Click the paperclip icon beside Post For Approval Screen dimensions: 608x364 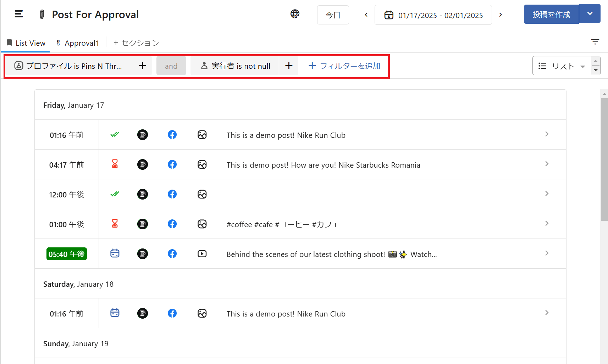click(42, 15)
